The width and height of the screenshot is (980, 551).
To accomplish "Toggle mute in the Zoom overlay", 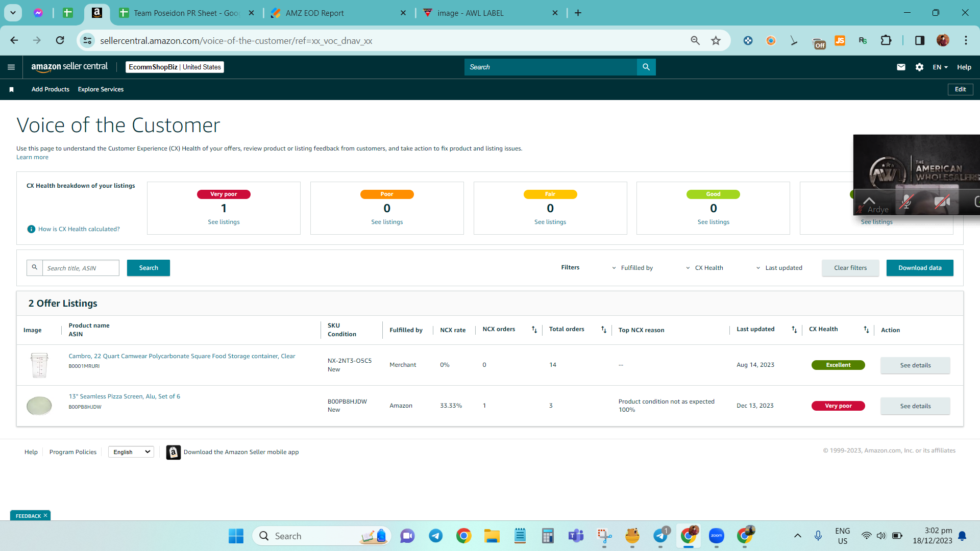I will [906, 202].
